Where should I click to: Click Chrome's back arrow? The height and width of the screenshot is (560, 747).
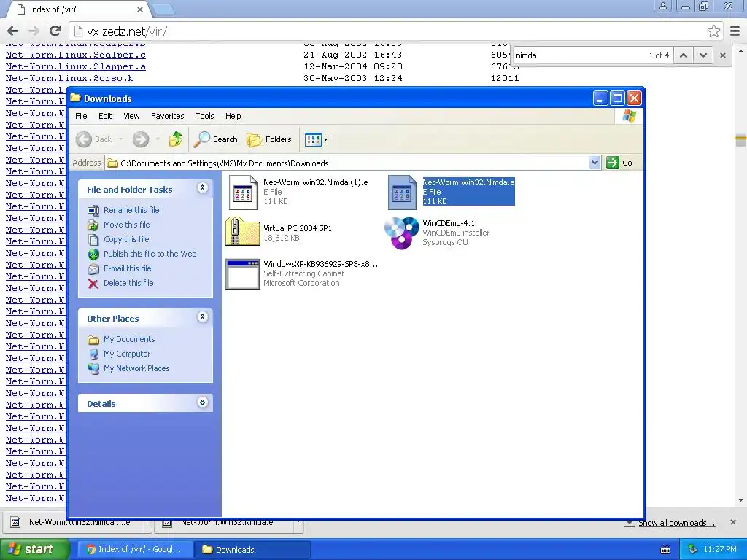pos(13,31)
